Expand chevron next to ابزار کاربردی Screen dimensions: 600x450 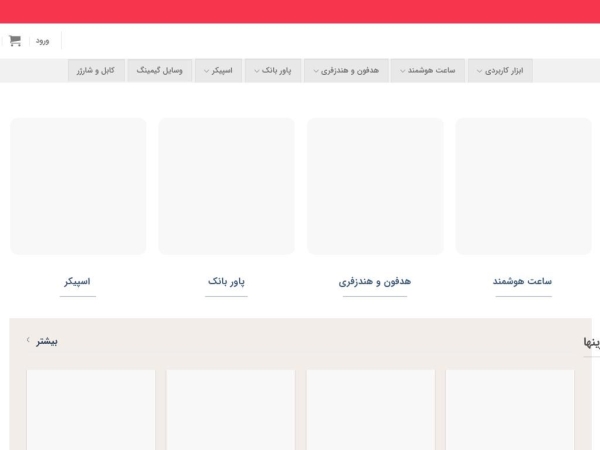click(479, 71)
